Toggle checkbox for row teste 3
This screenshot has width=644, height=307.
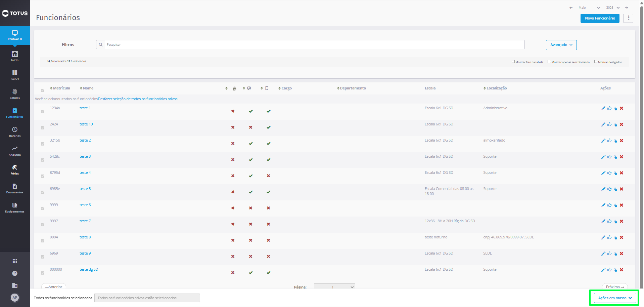point(43,160)
